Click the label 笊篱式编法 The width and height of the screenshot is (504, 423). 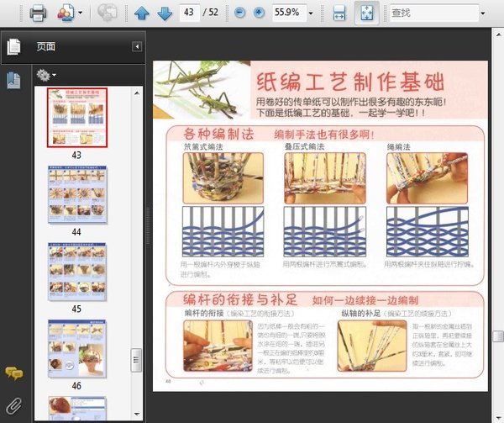tap(203, 146)
